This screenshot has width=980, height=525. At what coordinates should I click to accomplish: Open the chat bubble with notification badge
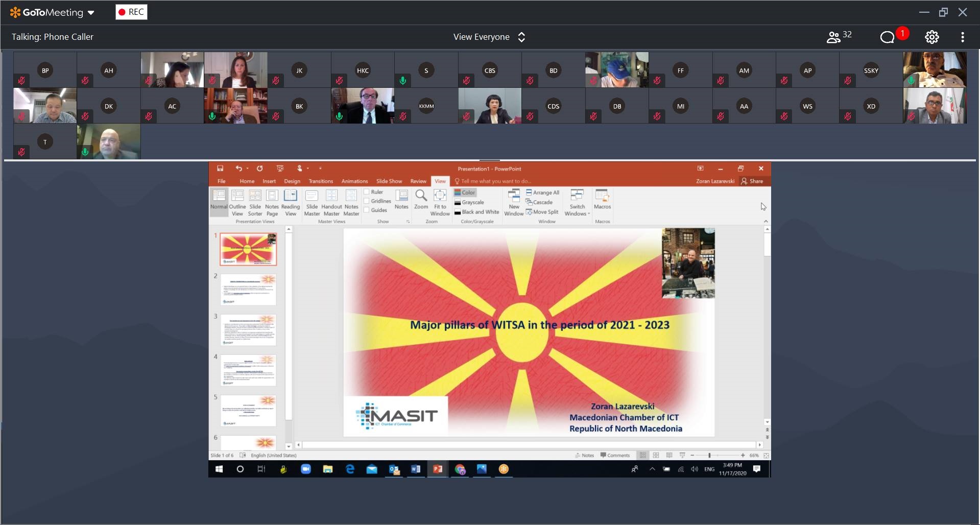click(888, 37)
